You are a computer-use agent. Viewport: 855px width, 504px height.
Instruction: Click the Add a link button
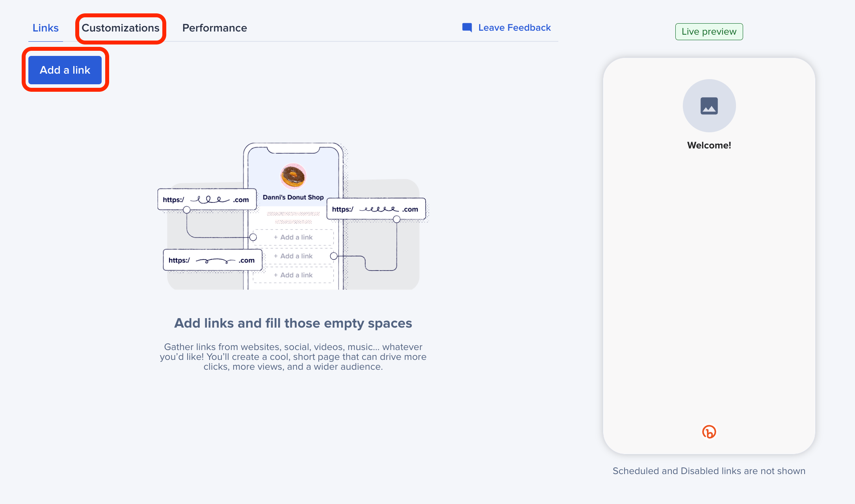[x=65, y=70]
